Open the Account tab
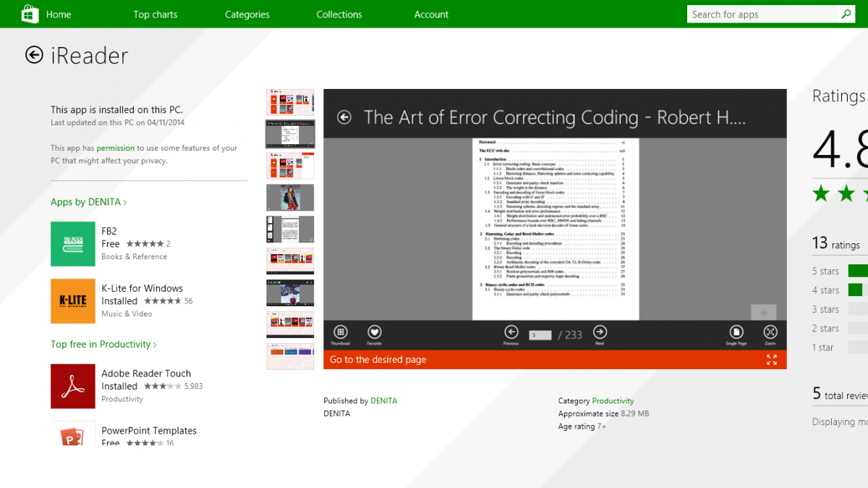 [x=432, y=14]
